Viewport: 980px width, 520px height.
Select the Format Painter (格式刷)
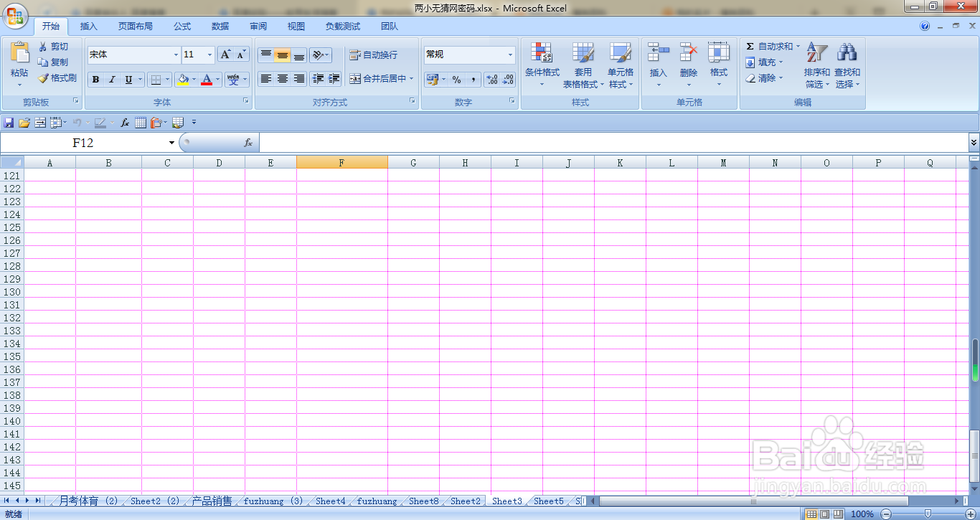[x=57, y=78]
